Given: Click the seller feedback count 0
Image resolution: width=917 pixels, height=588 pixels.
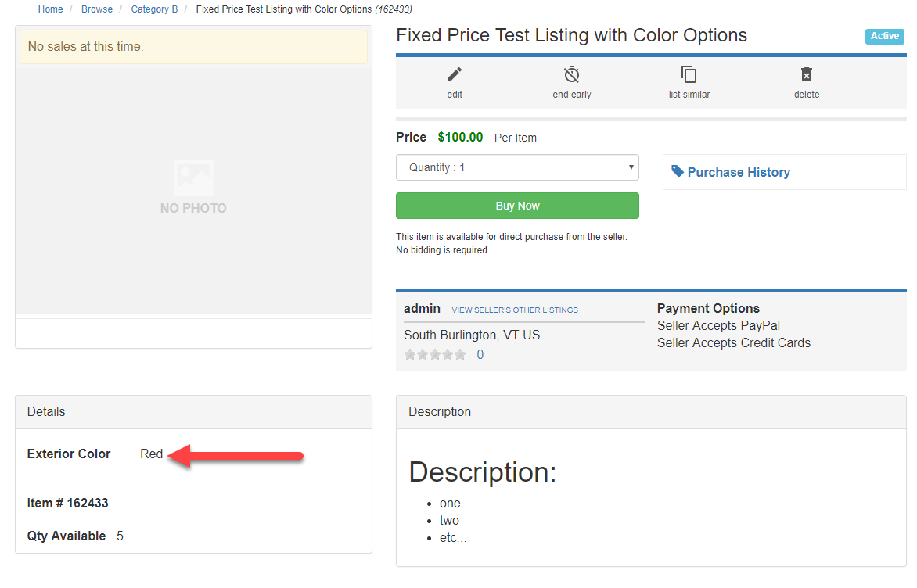Looking at the screenshot, I should [480, 355].
